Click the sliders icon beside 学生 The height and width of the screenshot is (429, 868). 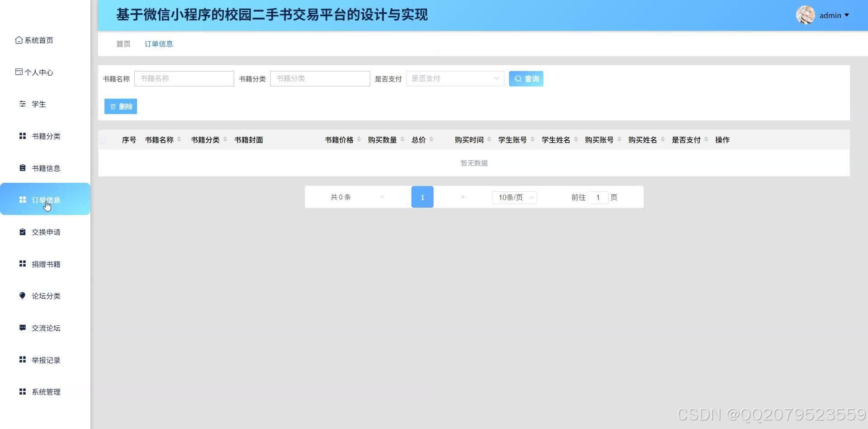click(23, 104)
